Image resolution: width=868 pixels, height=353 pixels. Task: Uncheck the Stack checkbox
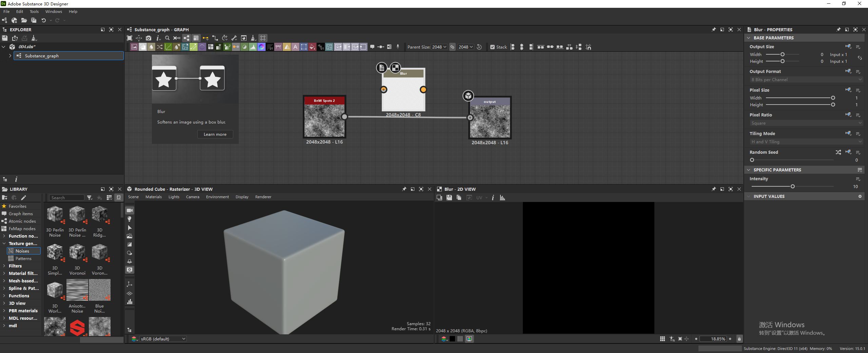point(492,47)
